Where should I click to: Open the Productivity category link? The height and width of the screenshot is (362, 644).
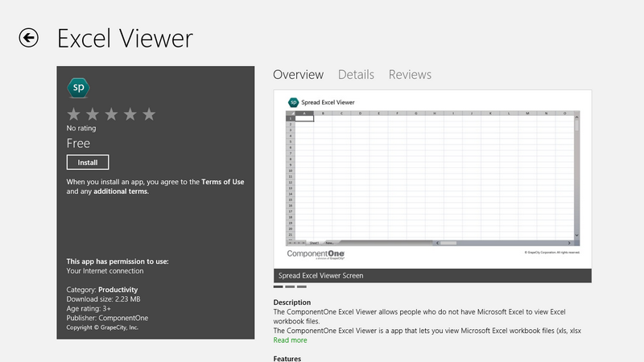point(118,290)
